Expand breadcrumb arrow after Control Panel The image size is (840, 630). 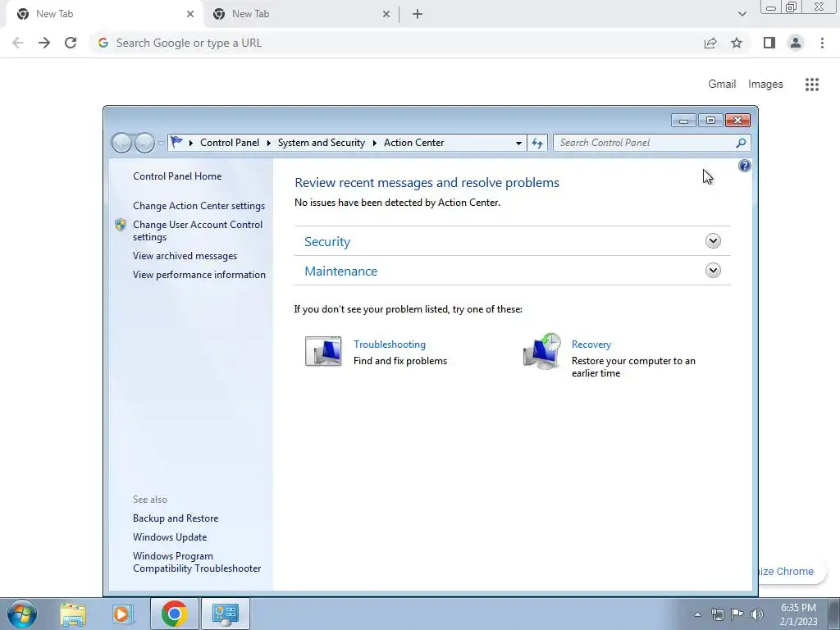click(x=268, y=143)
